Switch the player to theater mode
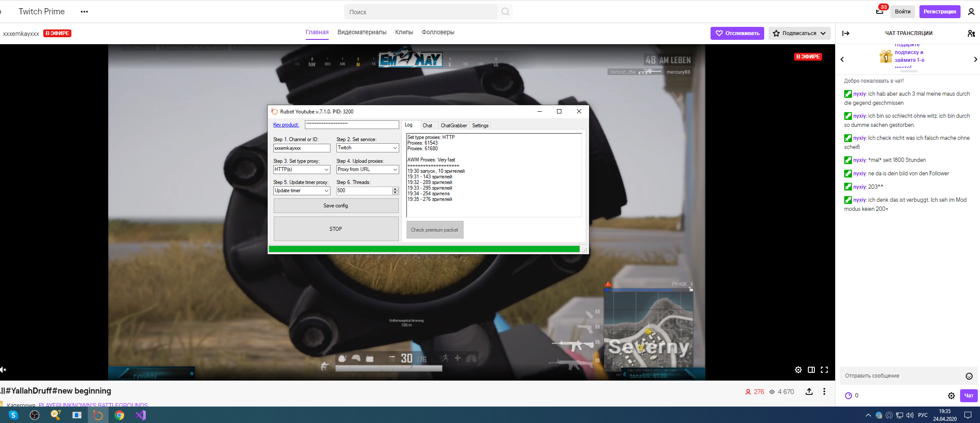 [x=811, y=370]
